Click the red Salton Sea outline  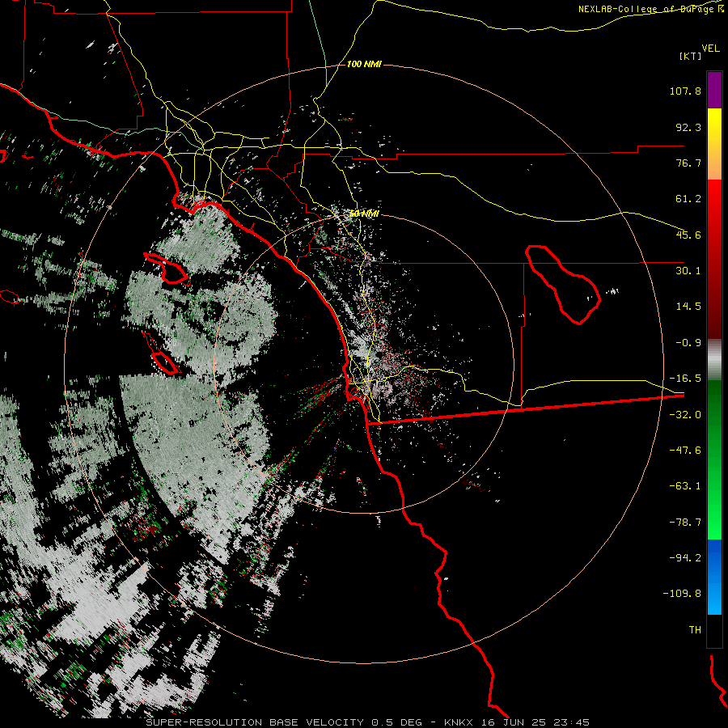[x=563, y=284]
